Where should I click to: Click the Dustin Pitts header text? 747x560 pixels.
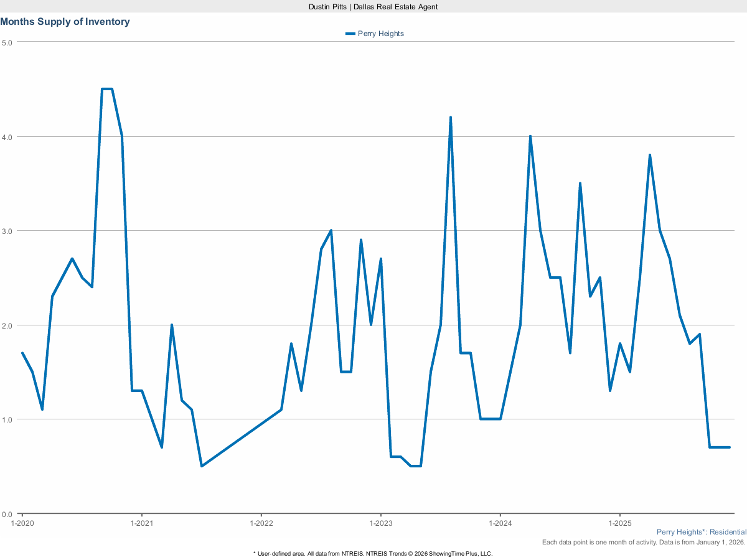click(x=373, y=6)
